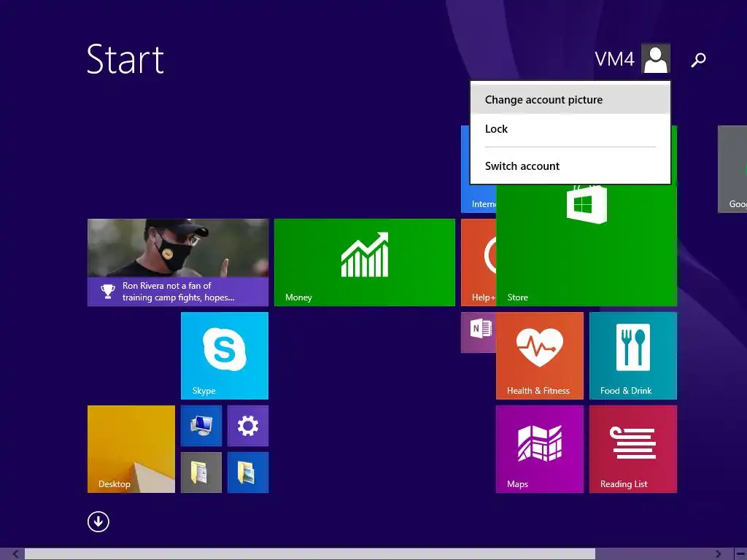Open the Store tile
Viewport: 747px width, 560px height.
click(587, 245)
